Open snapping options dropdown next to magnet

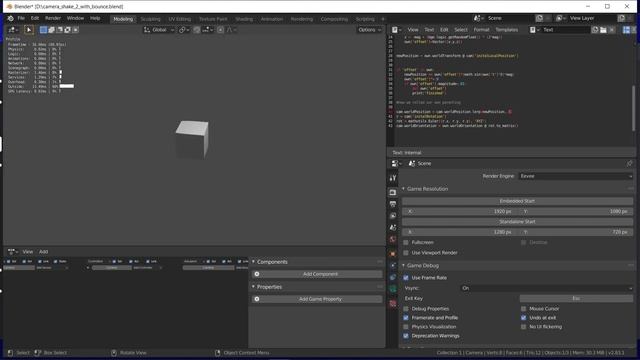(207, 30)
